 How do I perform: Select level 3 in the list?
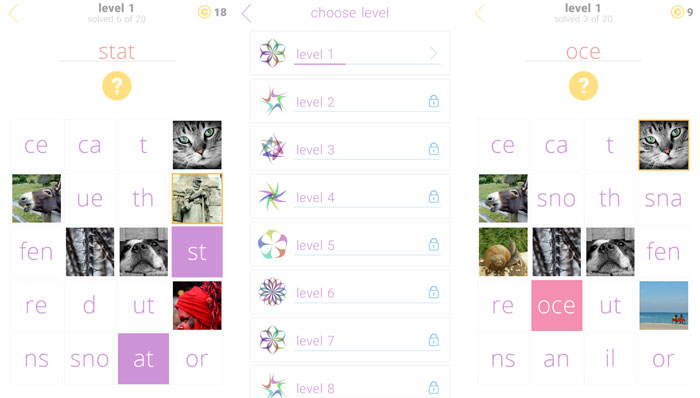click(350, 149)
